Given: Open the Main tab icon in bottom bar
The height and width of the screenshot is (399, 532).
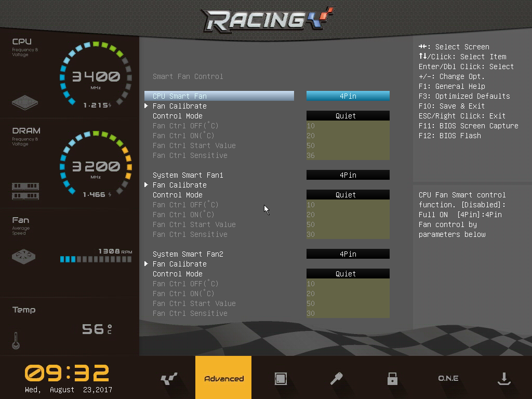Looking at the screenshot, I should pos(169,379).
